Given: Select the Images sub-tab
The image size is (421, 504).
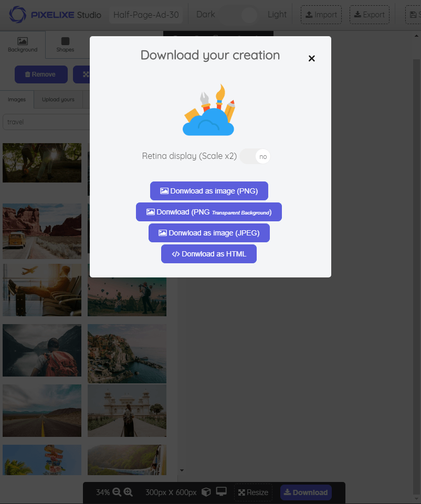Looking at the screenshot, I should coord(17,100).
